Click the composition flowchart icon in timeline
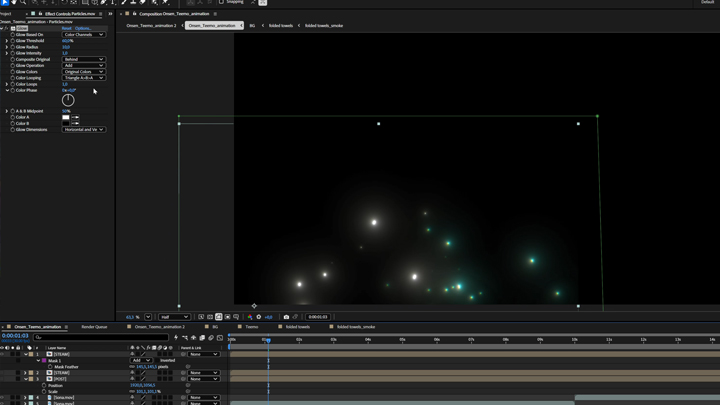720x405 pixels. pos(185,338)
